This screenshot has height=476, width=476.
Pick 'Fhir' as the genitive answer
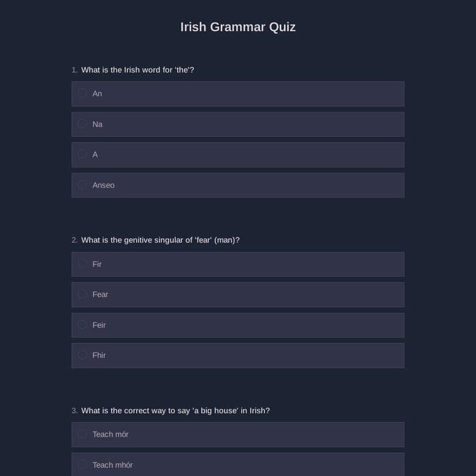[x=83, y=355]
